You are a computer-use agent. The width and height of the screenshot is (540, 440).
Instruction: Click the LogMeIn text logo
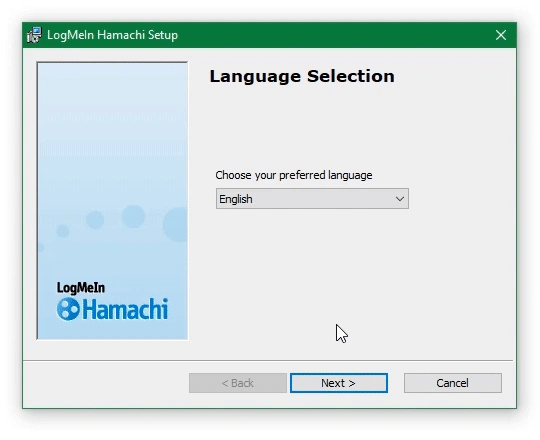click(81, 288)
